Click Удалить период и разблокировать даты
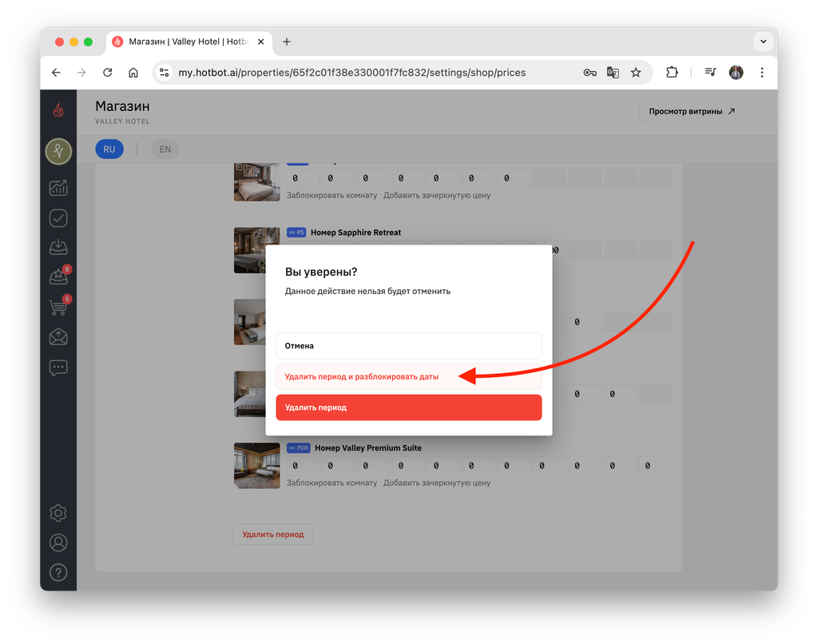818x644 pixels. [409, 376]
